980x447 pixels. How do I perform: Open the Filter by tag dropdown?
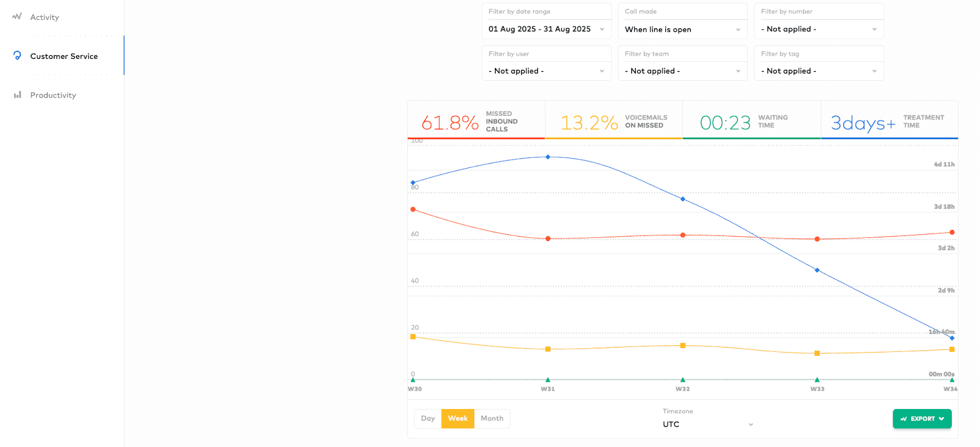pyautogui.click(x=818, y=71)
